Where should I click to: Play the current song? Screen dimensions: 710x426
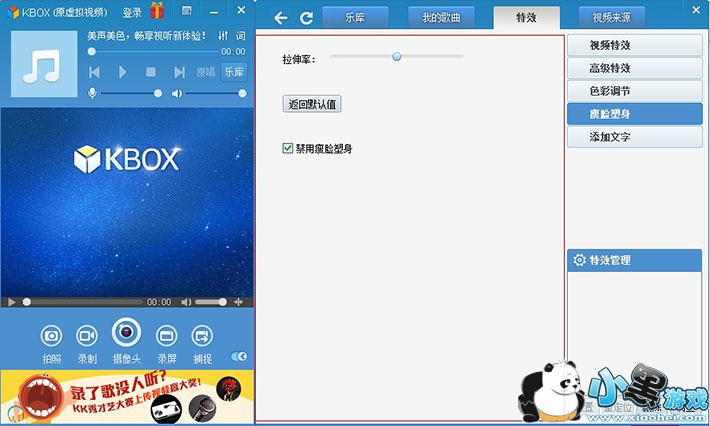tap(122, 72)
